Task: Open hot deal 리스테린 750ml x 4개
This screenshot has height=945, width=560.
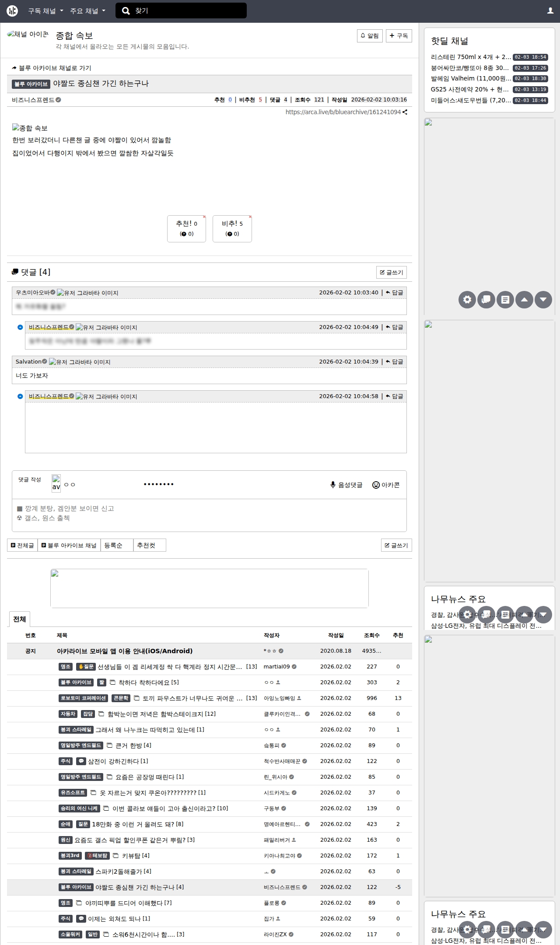Action: point(471,57)
